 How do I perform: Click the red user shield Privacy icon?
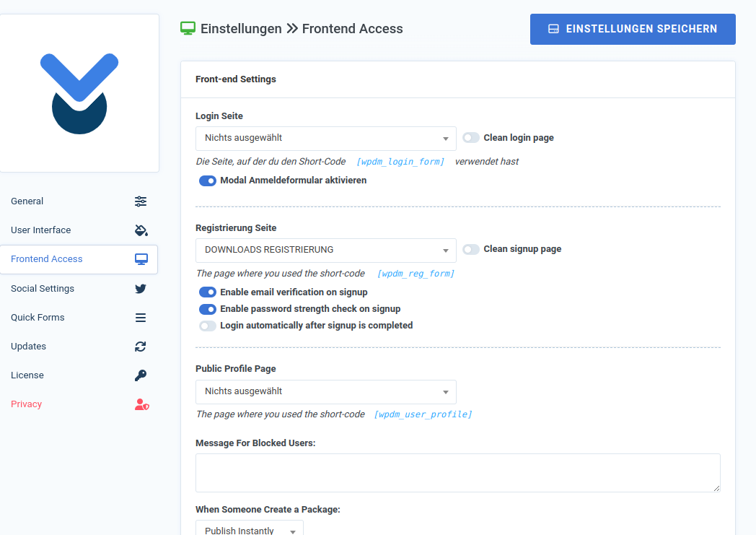(x=141, y=404)
